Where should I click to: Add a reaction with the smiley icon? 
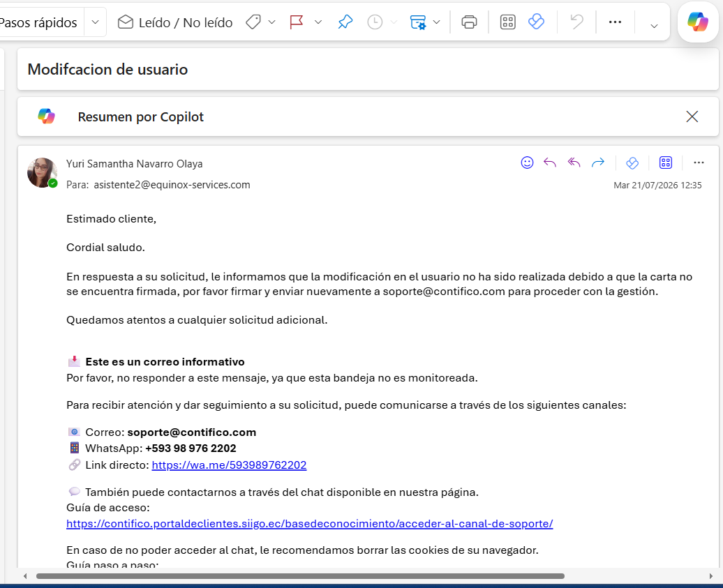pos(527,163)
